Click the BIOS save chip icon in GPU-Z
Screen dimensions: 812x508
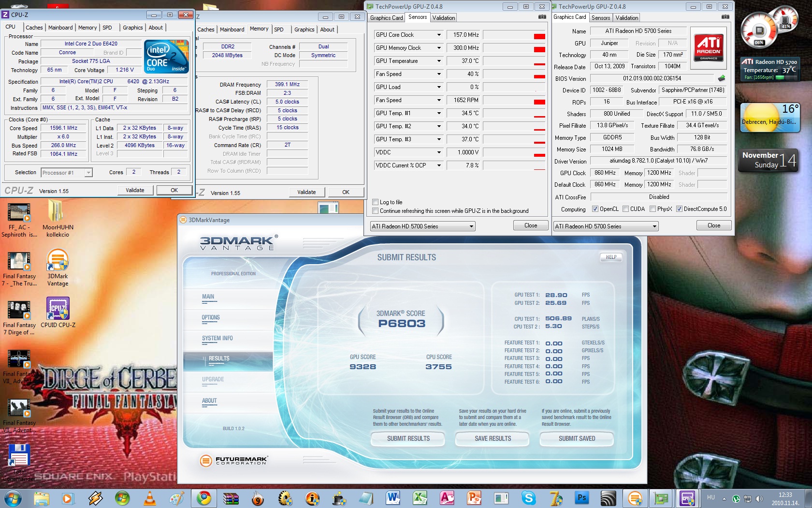722,78
